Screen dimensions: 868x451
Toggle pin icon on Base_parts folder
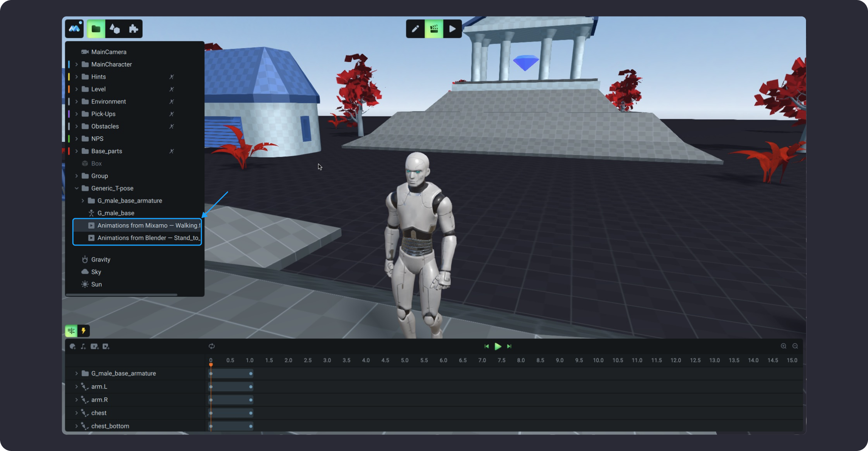[172, 151]
